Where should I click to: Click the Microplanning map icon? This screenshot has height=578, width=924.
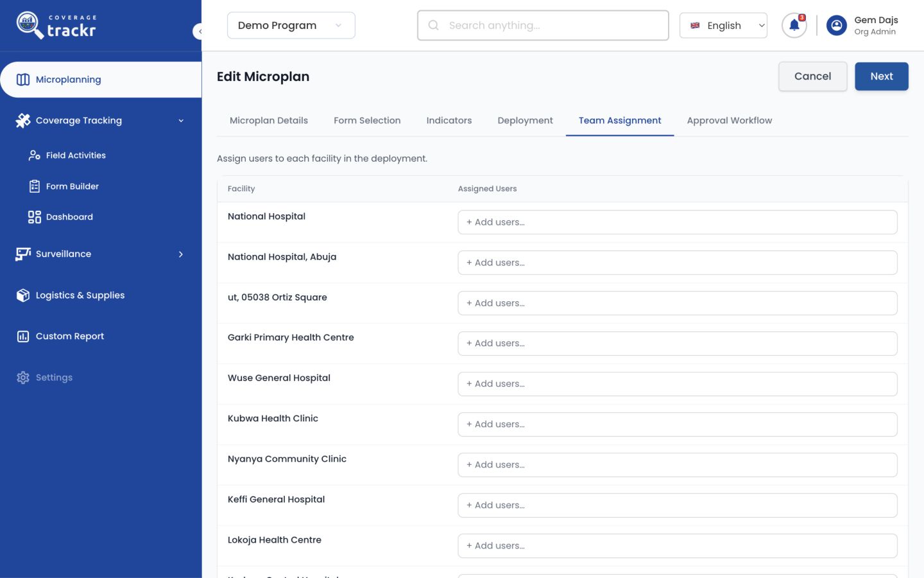pos(23,80)
